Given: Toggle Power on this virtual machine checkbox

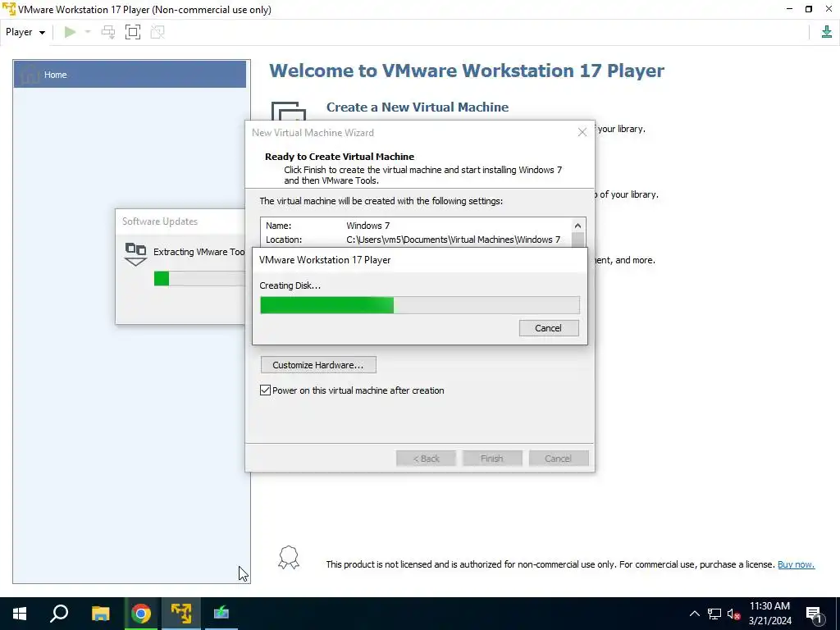Looking at the screenshot, I should (x=265, y=390).
